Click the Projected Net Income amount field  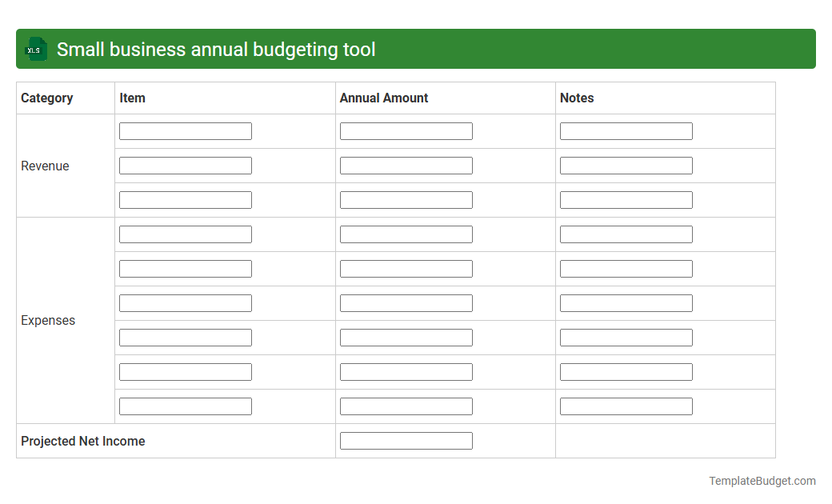coord(406,440)
